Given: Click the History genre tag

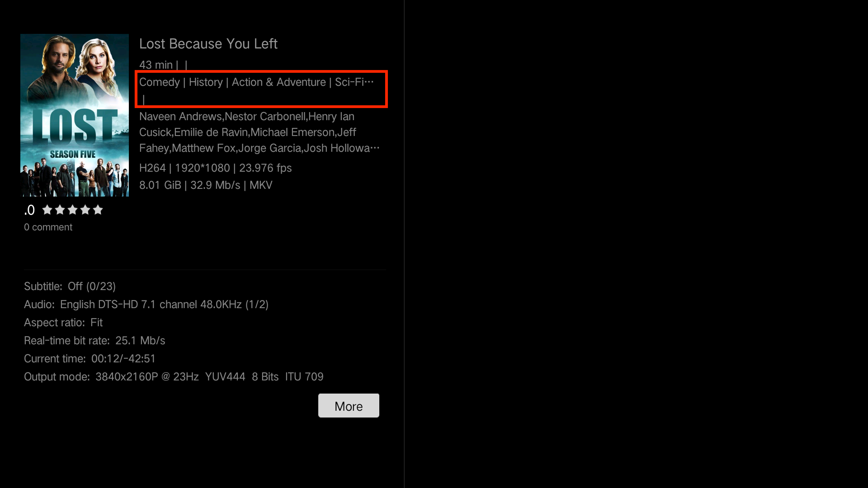Looking at the screenshot, I should pos(206,82).
